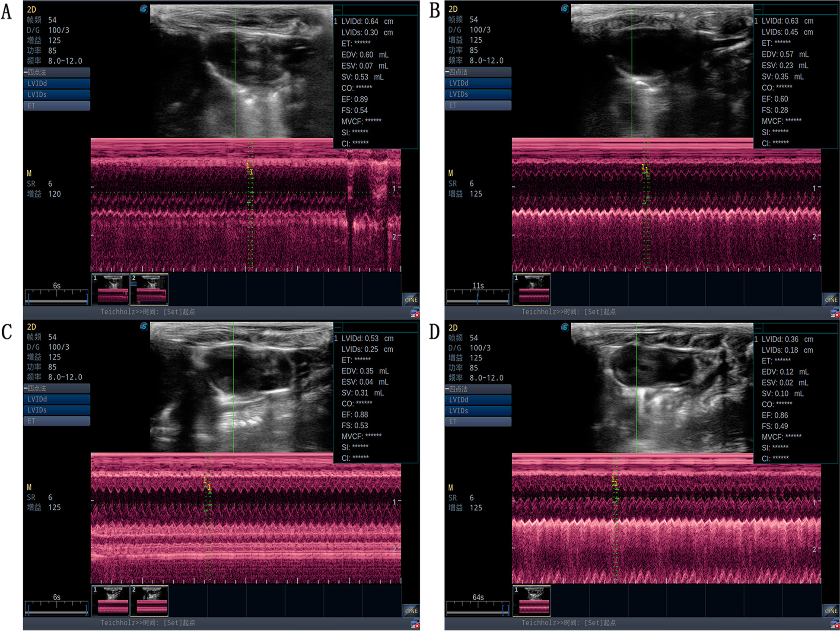Click the 'SV: 0.31 mL' value in panel C
This screenshot has width=840, height=631.
point(363,392)
